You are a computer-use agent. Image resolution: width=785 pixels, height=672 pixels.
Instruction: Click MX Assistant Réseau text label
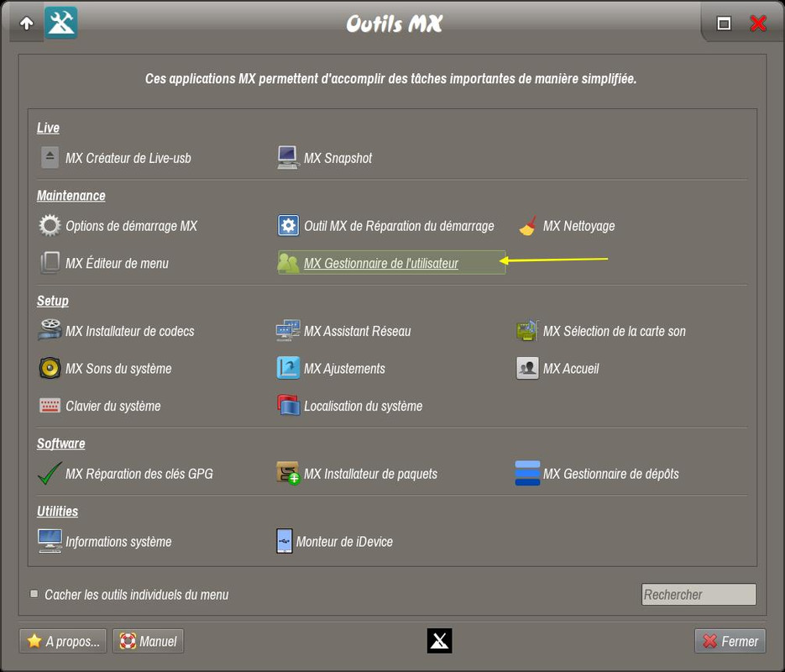(x=358, y=331)
